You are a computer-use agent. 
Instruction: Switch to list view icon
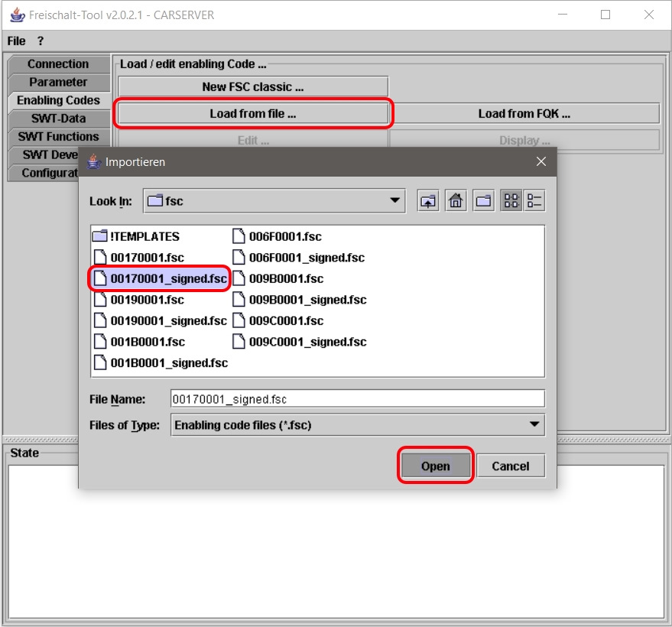click(x=511, y=200)
